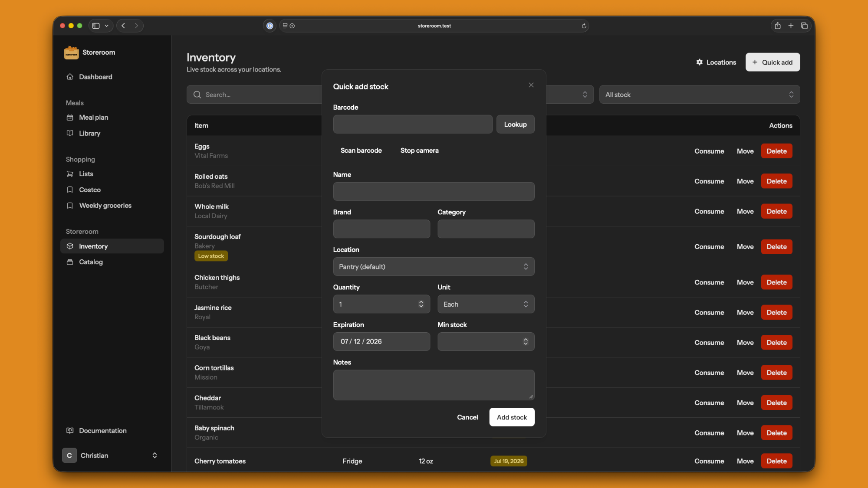
Task: Click the 1Password extension icon
Action: [270, 26]
